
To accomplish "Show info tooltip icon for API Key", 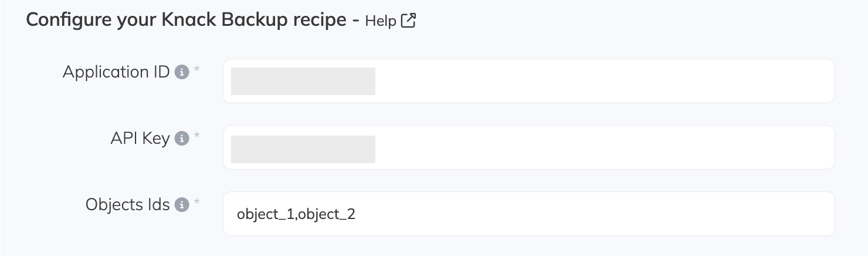I will coord(182,139).
